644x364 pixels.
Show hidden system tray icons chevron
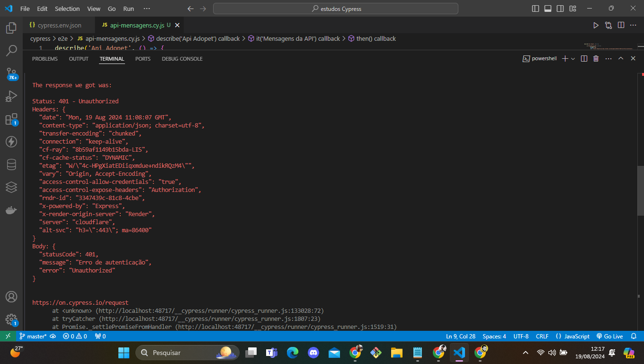[525, 353]
